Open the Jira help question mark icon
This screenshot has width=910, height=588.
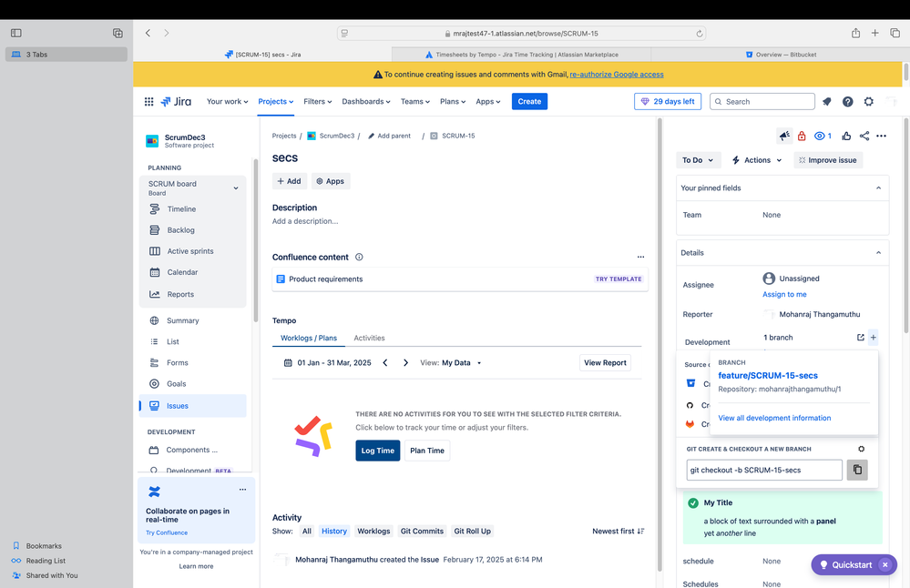[x=848, y=101]
